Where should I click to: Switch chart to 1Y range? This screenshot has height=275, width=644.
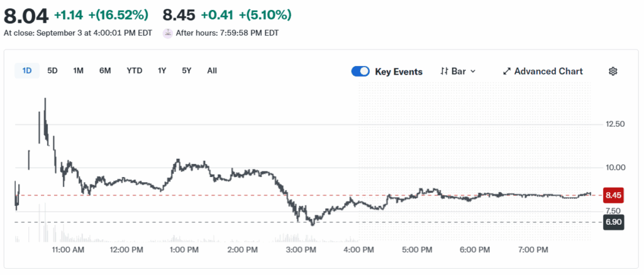point(162,70)
